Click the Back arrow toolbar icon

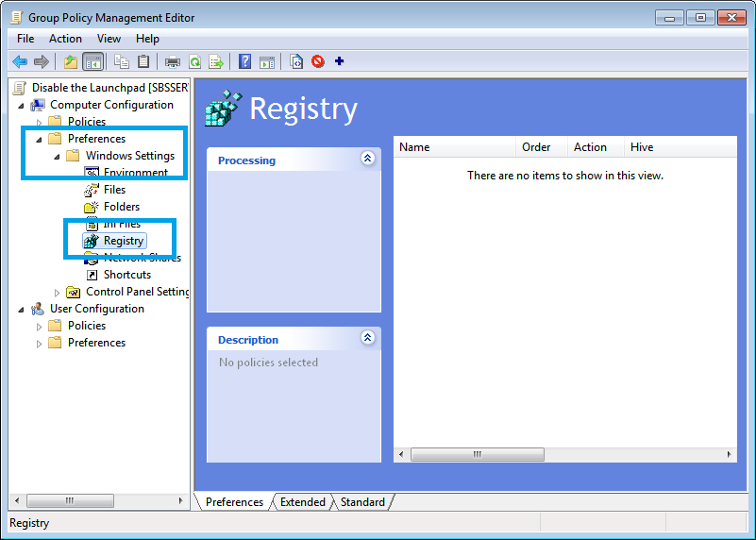pyautogui.click(x=20, y=61)
